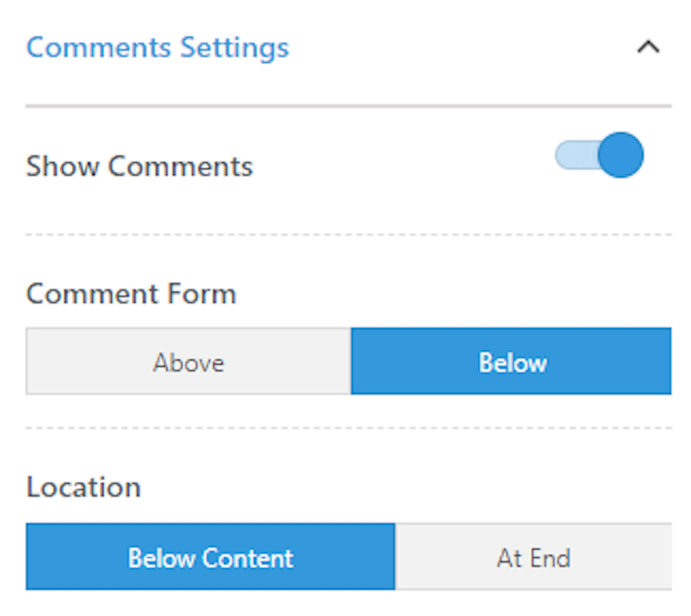Click the gray Above segment button

[x=189, y=361]
